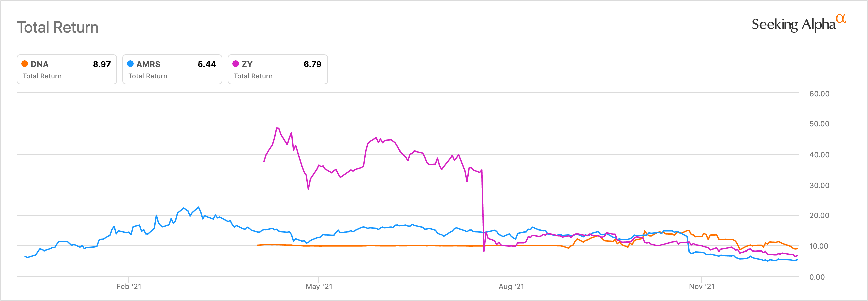Open the Seeking Alpha logo text
This screenshot has height=301, width=868.
coord(794,25)
